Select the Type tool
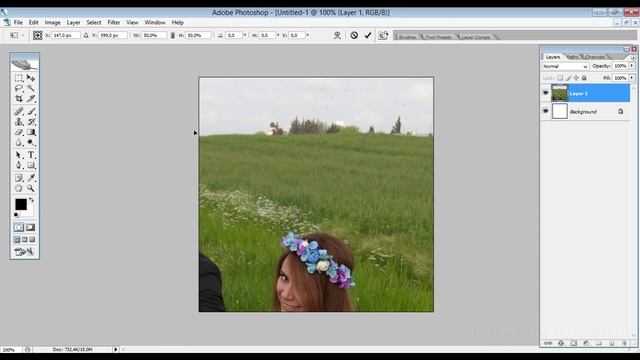Image resolution: width=640 pixels, height=360 pixels. (31, 155)
